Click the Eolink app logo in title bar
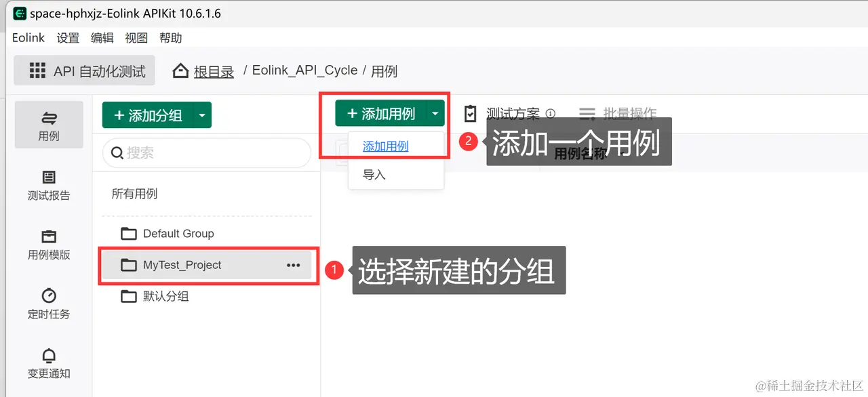868x397 pixels. [20, 14]
